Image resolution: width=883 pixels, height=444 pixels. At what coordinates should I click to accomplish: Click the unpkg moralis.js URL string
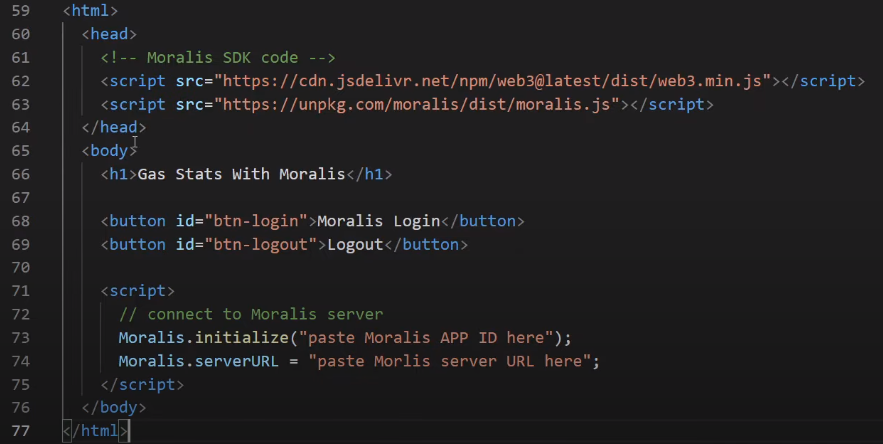coord(417,104)
